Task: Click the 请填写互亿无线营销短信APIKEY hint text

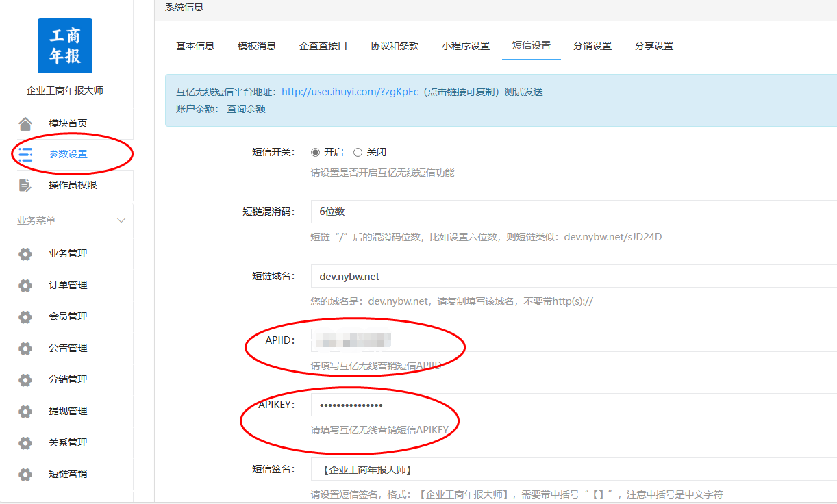Action: click(x=379, y=430)
